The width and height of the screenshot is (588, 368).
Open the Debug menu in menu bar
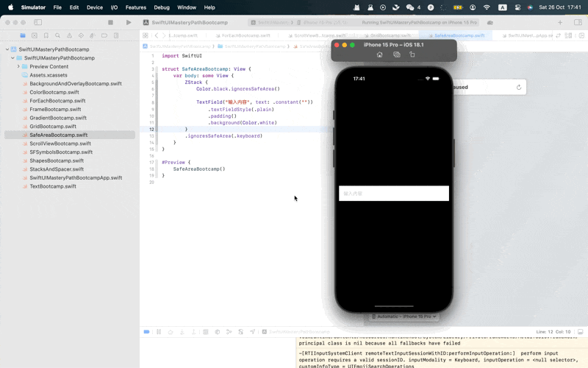[162, 7]
